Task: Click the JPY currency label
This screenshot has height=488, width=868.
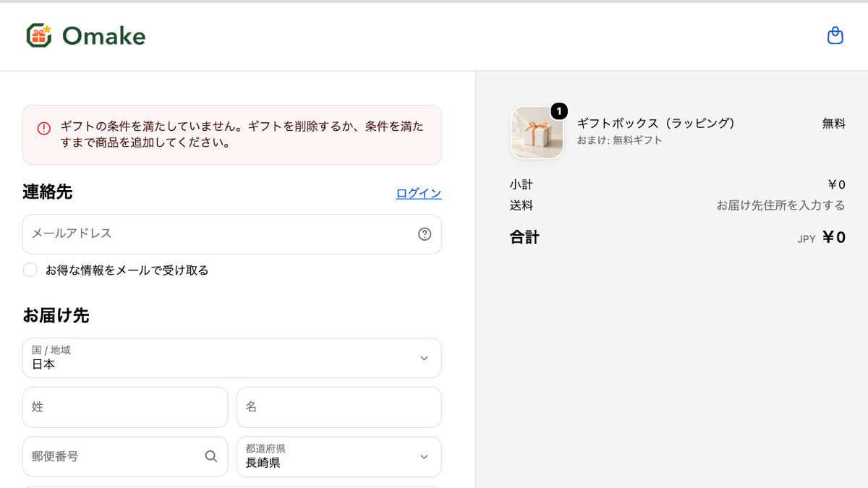Action: click(x=807, y=239)
